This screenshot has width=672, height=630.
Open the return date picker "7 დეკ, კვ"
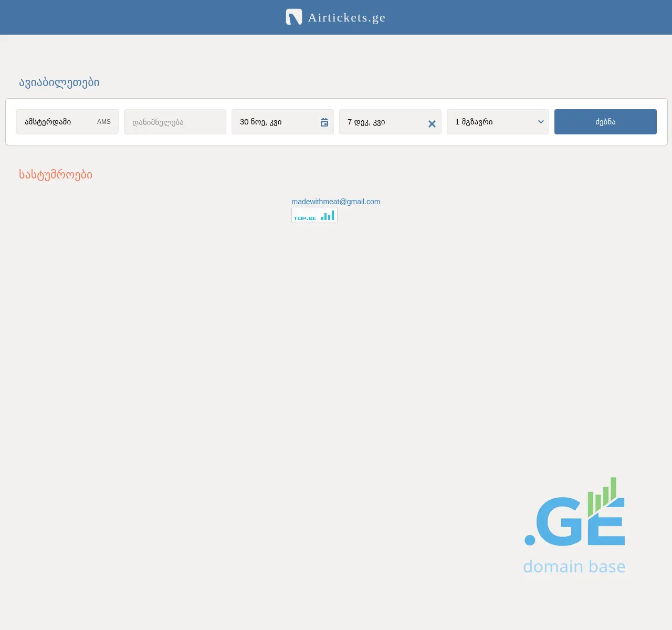click(383, 122)
